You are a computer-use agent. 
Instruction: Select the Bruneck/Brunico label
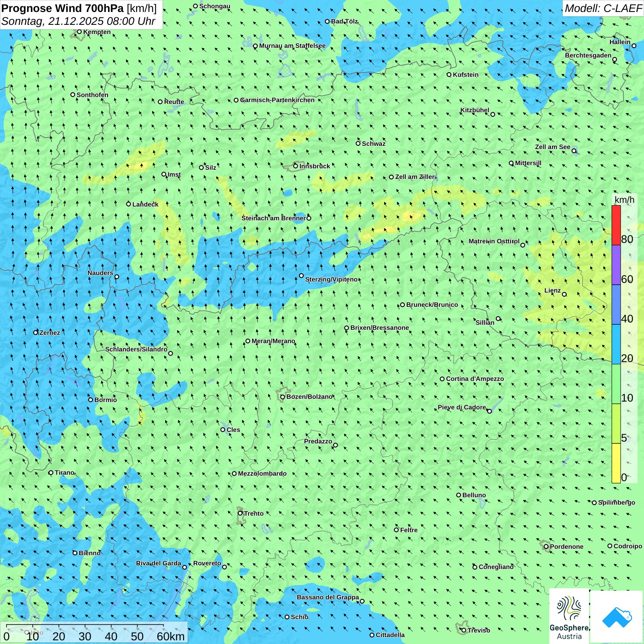(x=432, y=305)
